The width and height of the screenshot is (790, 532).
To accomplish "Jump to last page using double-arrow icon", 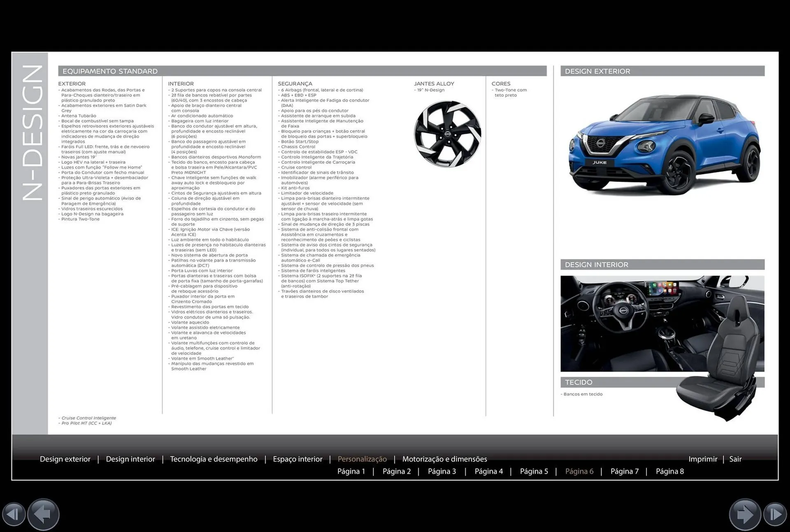I will click(775, 514).
